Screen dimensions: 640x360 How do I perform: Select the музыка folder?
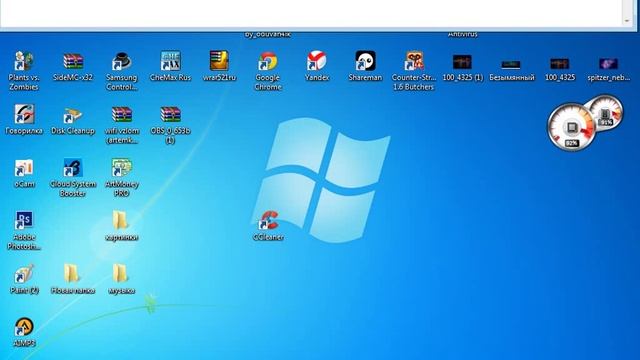[x=121, y=274]
